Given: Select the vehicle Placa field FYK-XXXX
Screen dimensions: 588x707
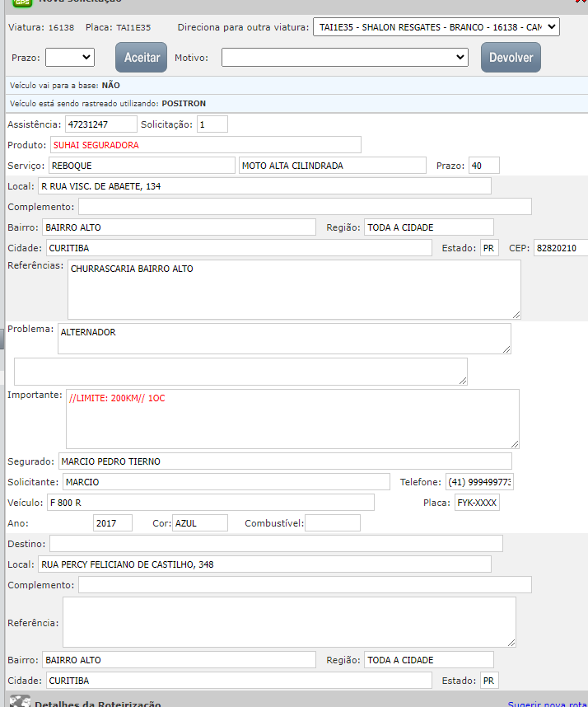Looking at the screenshot, I should (477, 503).
